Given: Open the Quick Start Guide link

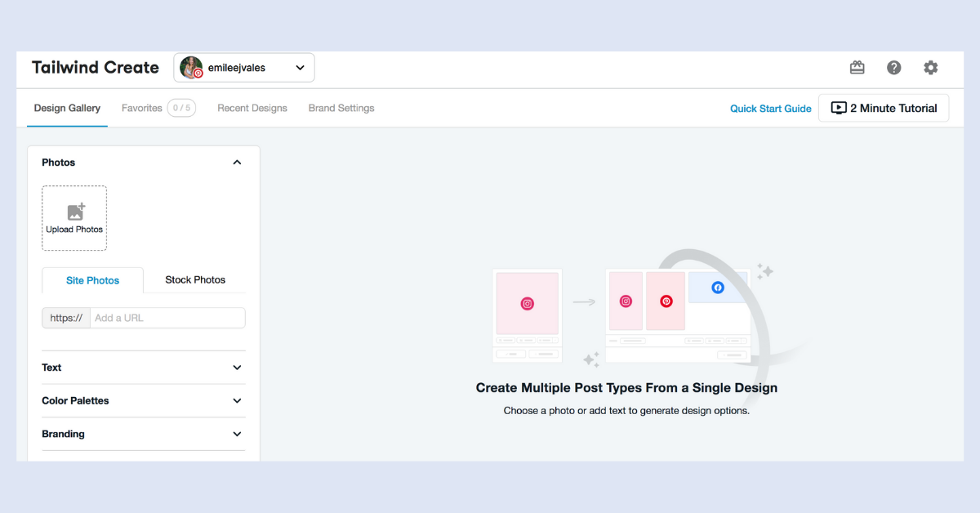Looking at the screenshot, I should (x=771, y=109).
